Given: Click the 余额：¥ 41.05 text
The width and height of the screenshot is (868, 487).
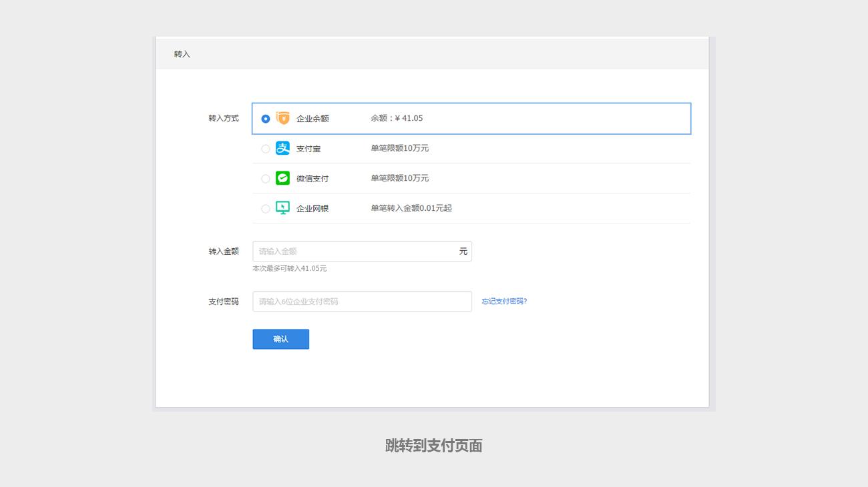Looking at the screenshot, I should point(397,118).
